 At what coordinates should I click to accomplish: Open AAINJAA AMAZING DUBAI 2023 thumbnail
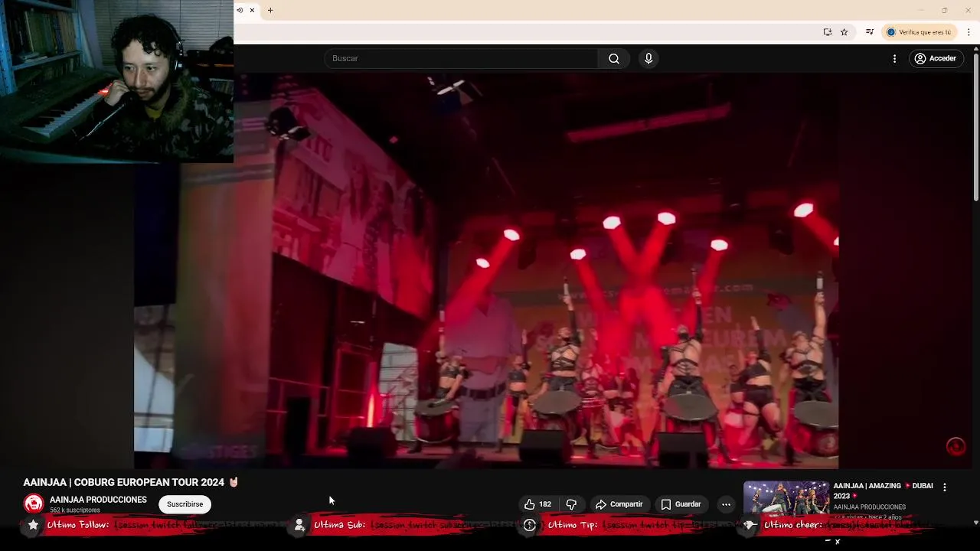coord(786,498)
